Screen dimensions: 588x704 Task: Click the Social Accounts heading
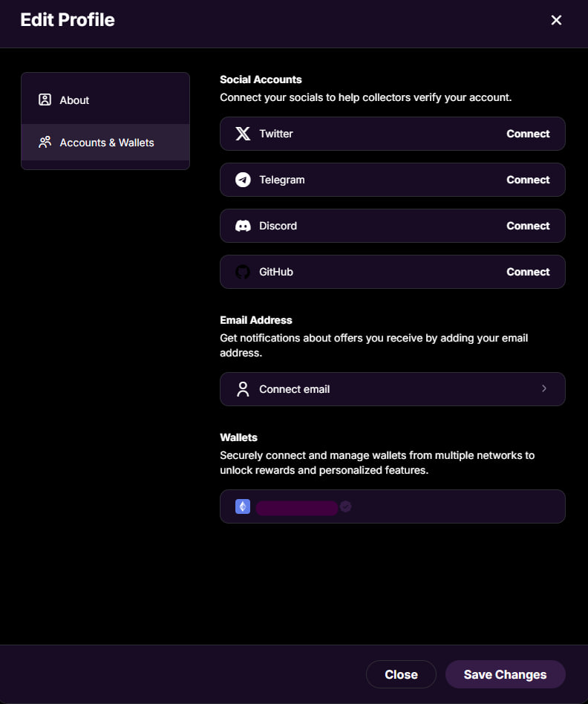(261, 79)
